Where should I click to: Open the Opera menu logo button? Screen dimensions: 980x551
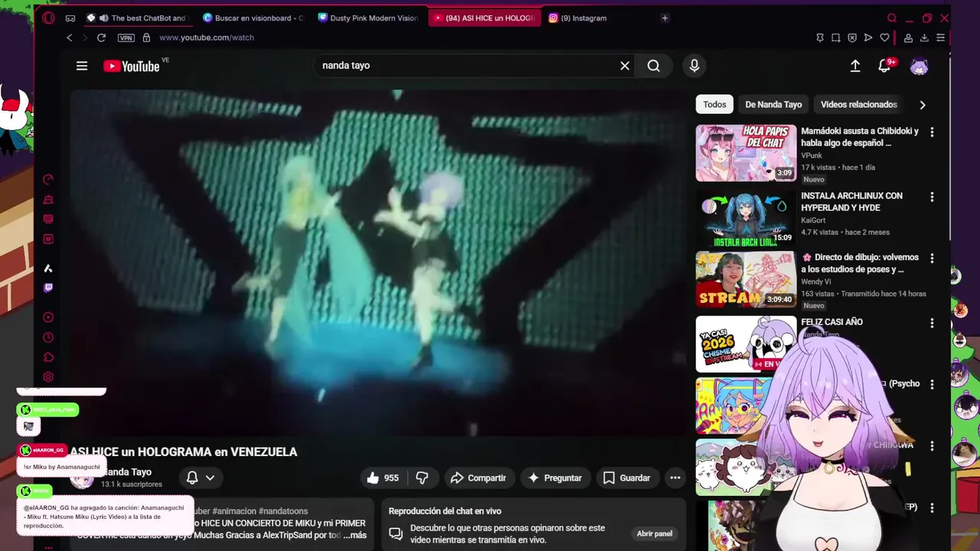pyautogui.click(x=48, y=18)
